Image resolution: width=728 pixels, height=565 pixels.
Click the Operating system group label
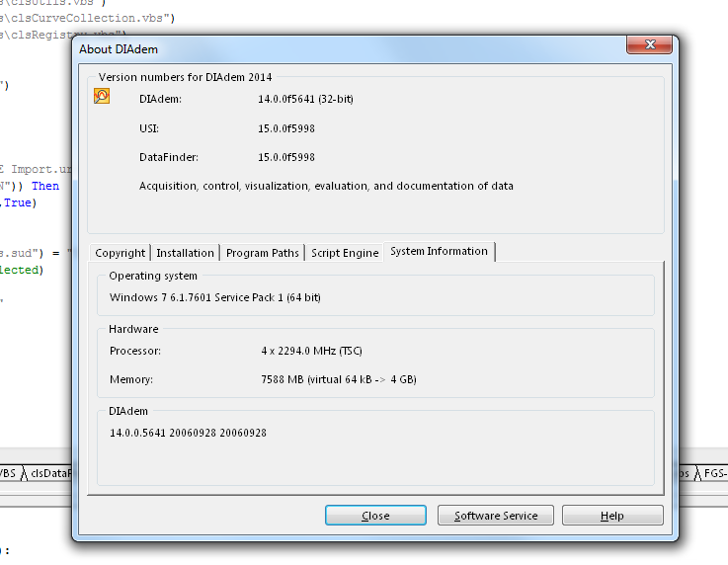pos(153,276)
